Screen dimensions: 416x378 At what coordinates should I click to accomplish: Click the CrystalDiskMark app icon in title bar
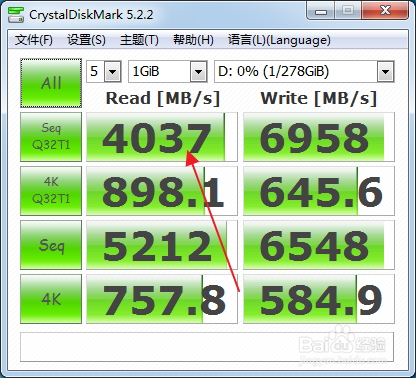coord(16,15)
